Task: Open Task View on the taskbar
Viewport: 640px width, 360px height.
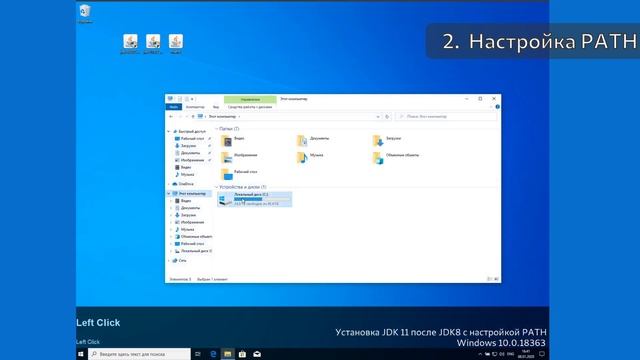Action: point(198,354)
